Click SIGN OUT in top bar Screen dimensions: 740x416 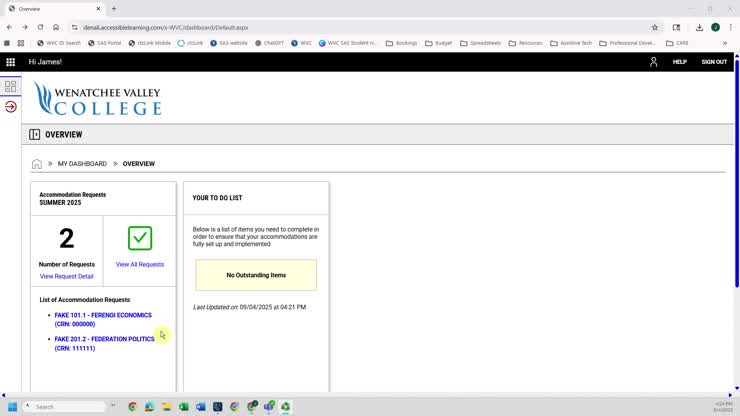[x=714, y=62]
